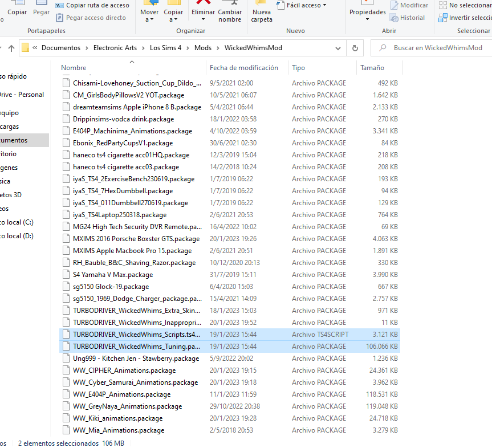Select S4 Yamaha V Max.package file

(x=229, y=275)
